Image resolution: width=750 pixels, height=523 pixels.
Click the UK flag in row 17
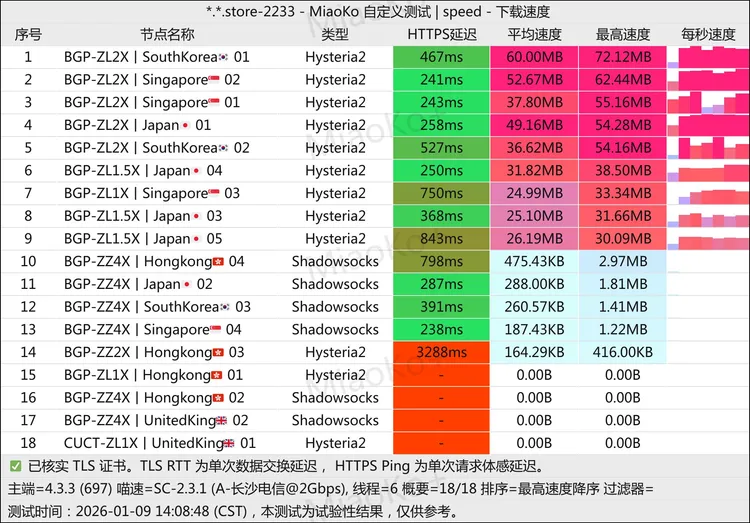click(222, 421)
